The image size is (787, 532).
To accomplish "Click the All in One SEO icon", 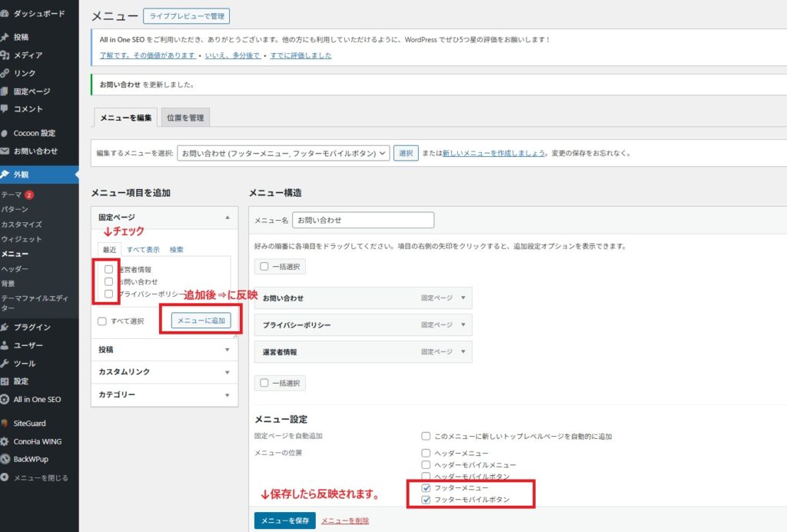I will click(x=5, y=400).
